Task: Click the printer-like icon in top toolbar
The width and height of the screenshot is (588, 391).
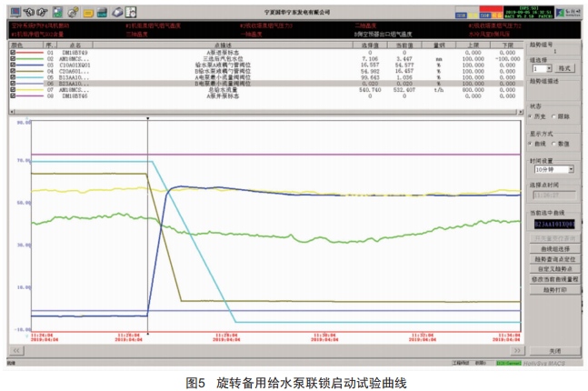Action: pyautogui.click(x=118, y=12)
